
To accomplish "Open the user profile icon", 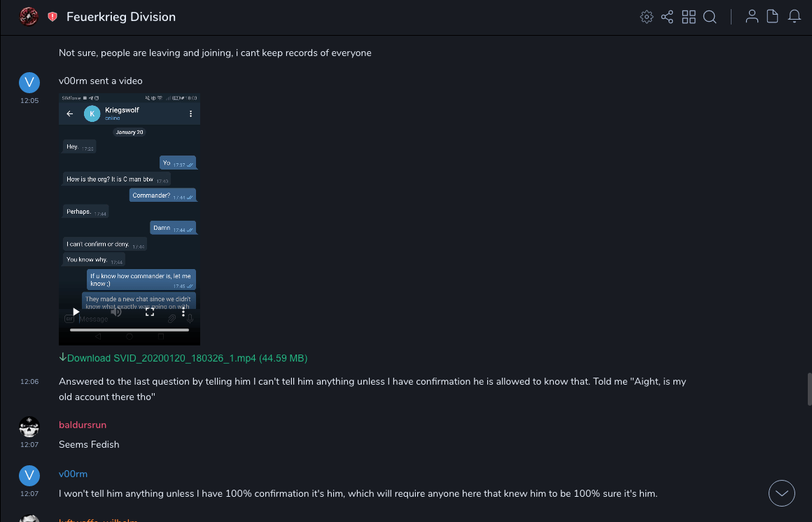I will (752, 17).
